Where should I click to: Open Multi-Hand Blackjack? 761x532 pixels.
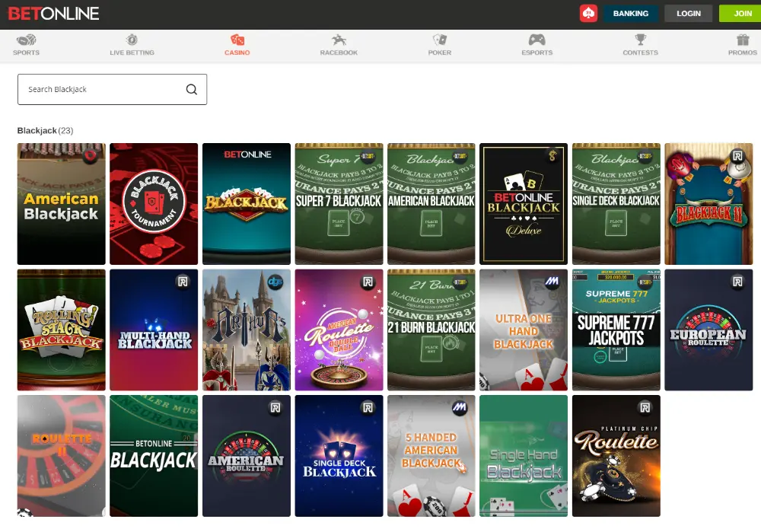tap(154, 330)
